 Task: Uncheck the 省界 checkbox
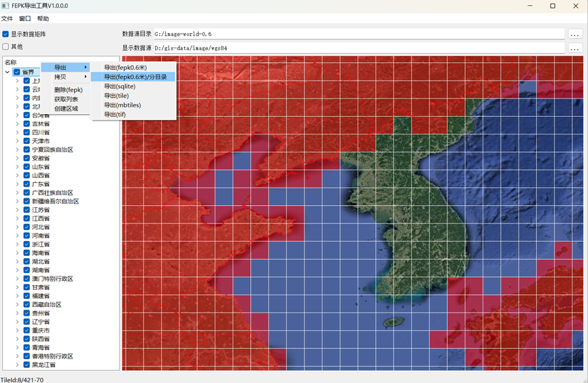17,72
